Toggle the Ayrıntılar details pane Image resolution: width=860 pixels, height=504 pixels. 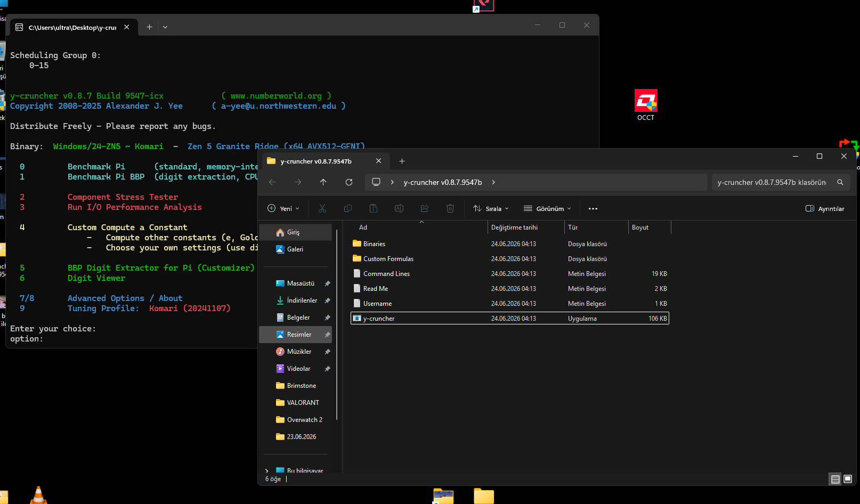point(825,208)
